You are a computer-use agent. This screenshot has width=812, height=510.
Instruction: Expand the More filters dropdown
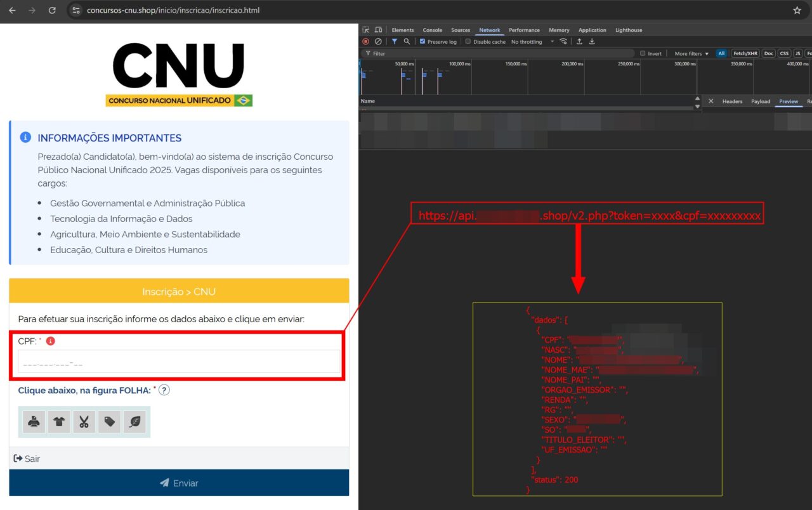691,53
